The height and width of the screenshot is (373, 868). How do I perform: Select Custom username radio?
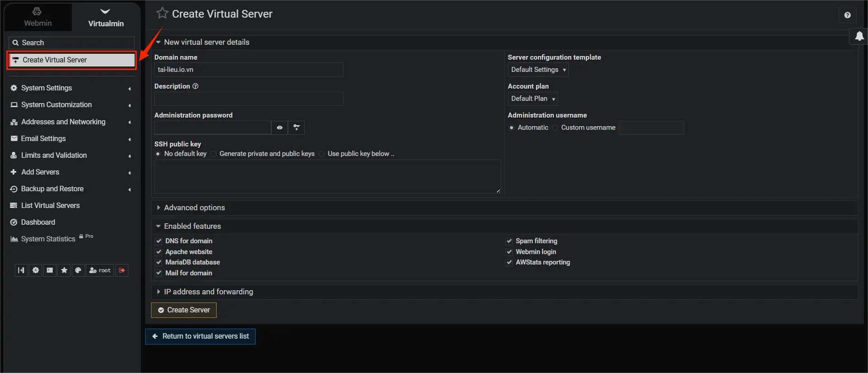[555, 127]
